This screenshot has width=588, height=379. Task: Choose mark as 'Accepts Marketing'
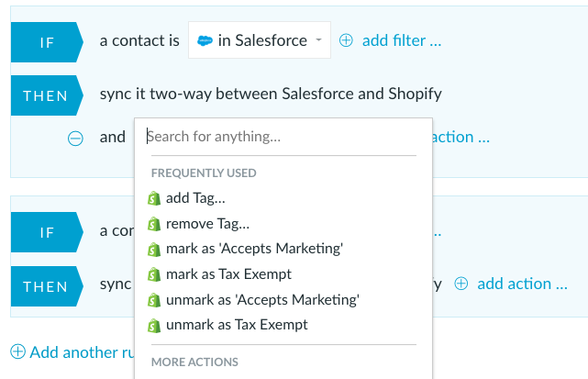pyautogui.click(x=254, y=249)
